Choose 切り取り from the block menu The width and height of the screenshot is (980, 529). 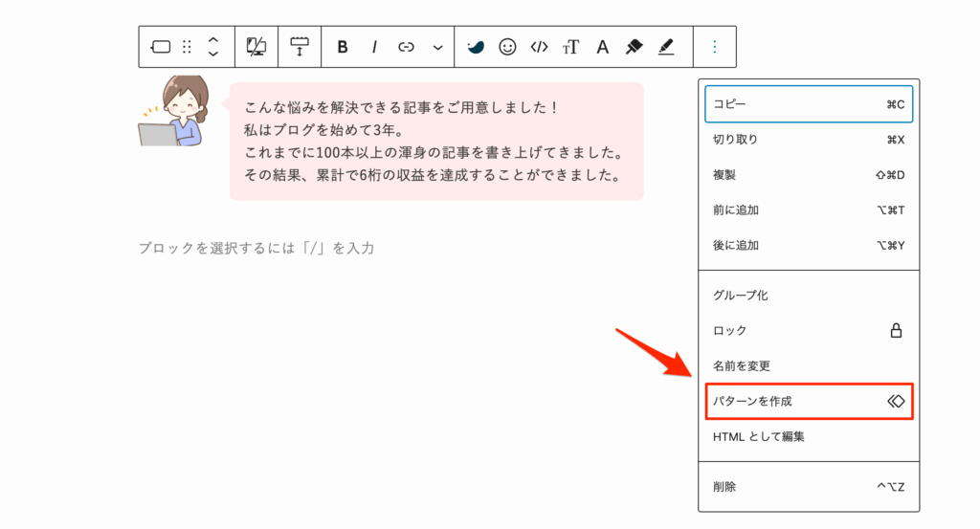[x=809, y=140]
